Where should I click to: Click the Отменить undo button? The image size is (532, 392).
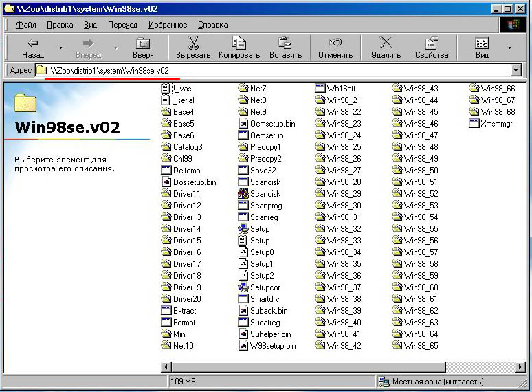tap(335, 48)
